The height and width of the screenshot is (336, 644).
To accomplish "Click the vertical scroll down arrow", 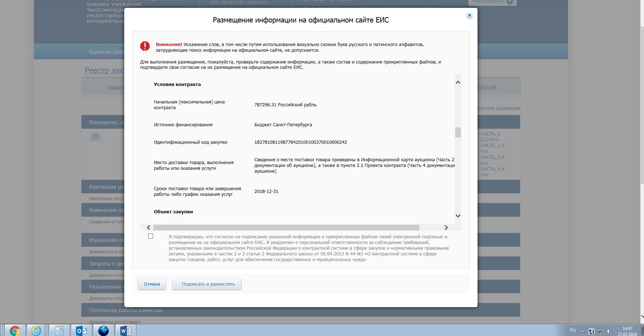I will coord(458,216).
